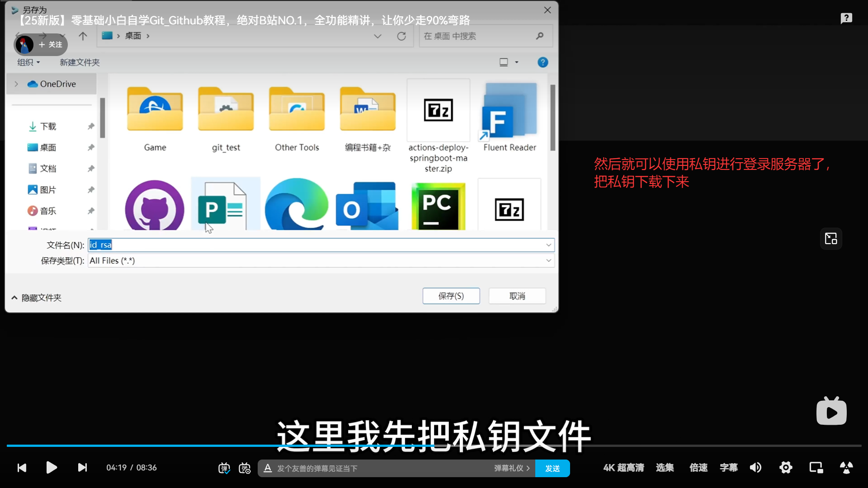This screenshot has width=868, height=488.
Task: Go to previous video
Action: 22,468
